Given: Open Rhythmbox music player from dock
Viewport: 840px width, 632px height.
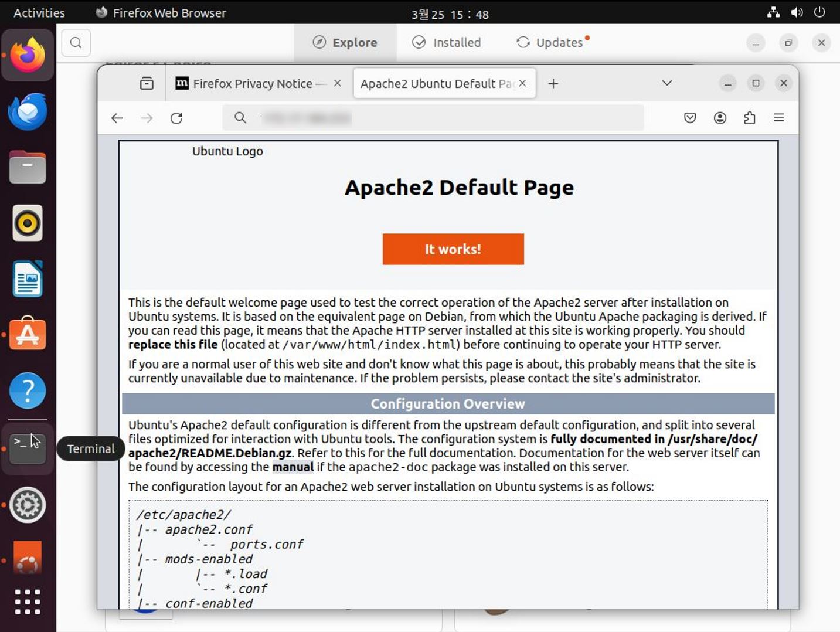Looking at the screenshot, I should pos(28,223).
